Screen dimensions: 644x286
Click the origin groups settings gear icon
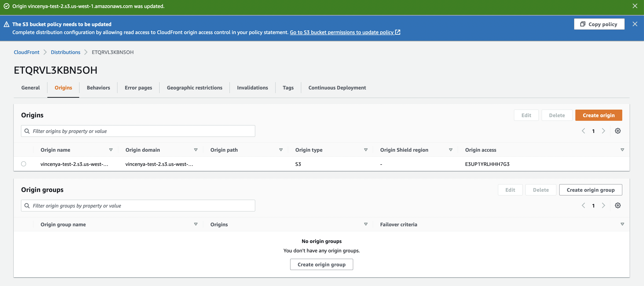(618, 205)
